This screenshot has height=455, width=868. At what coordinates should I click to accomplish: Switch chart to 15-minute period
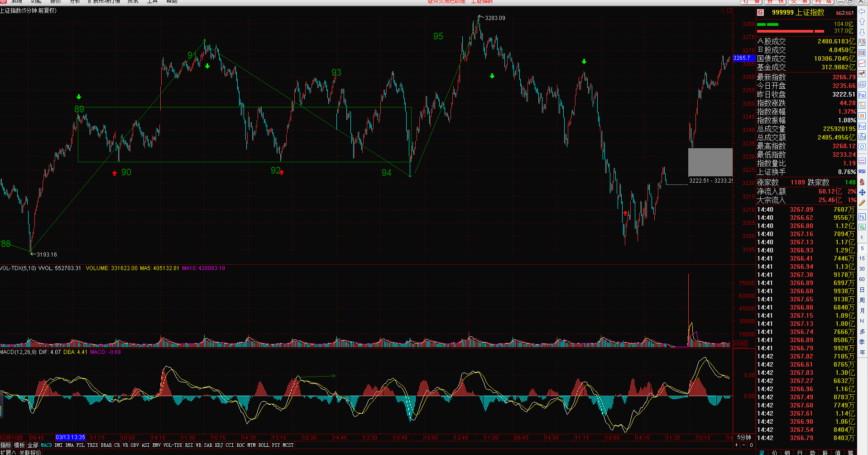tap(862, 258)
